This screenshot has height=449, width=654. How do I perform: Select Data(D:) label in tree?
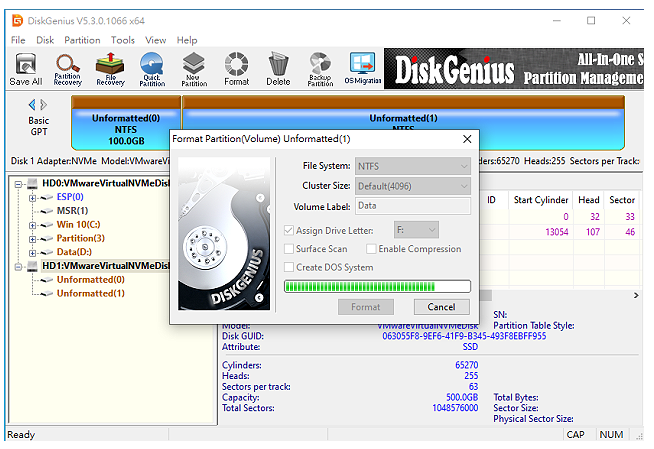coord(74,252)
